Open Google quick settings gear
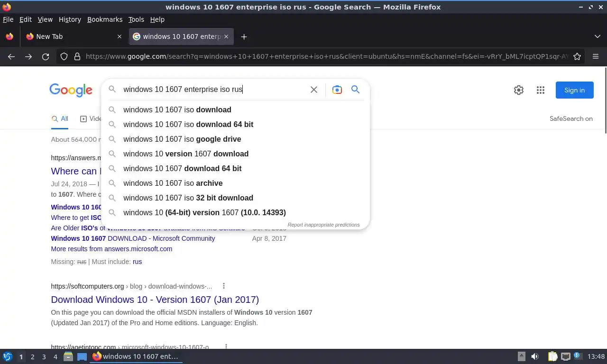 (519, 90)
